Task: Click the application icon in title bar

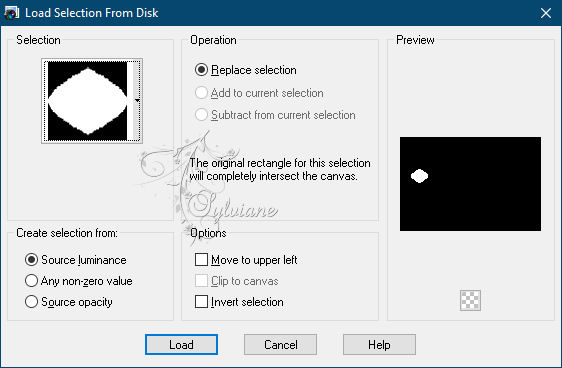Action: point(11,13)
